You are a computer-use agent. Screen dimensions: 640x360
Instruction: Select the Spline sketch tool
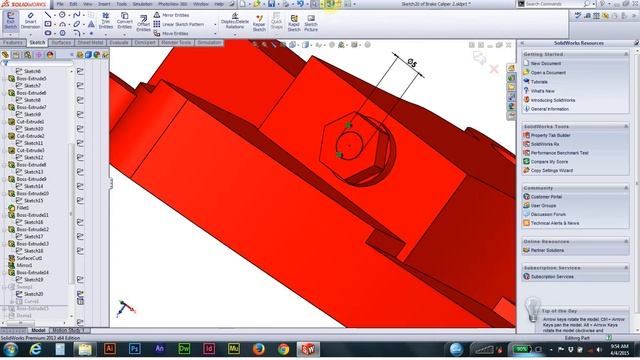[x=77, y=15]
